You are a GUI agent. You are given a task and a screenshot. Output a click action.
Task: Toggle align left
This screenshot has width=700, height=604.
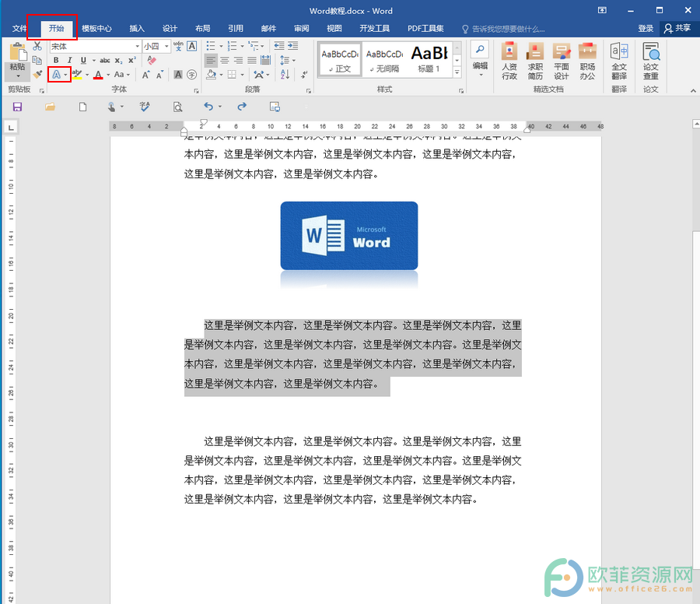coord(211,60)
